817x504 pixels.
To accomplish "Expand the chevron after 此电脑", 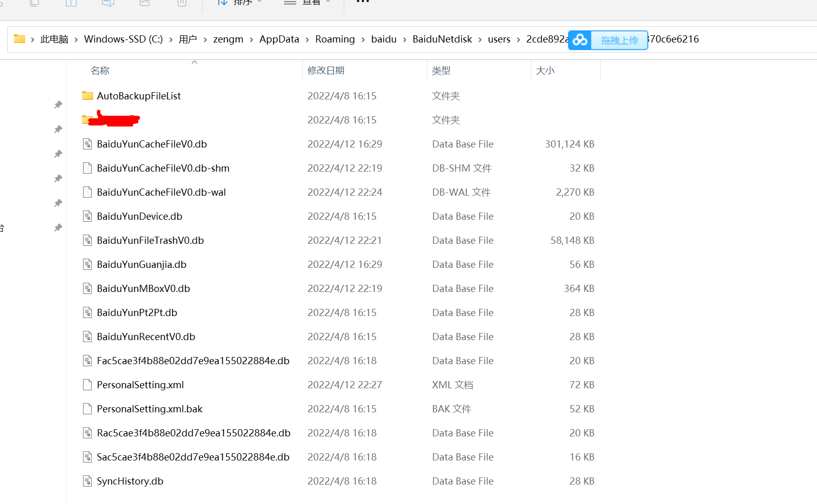I will [76, 39].
